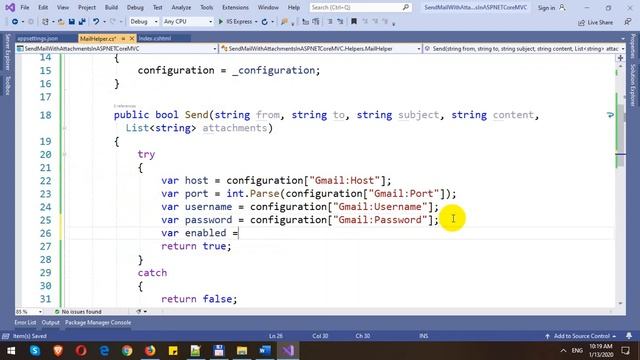This screenshot has height=360, width=640.
Task: Click the Visual Studio logo icon
Action: [10, 7]
